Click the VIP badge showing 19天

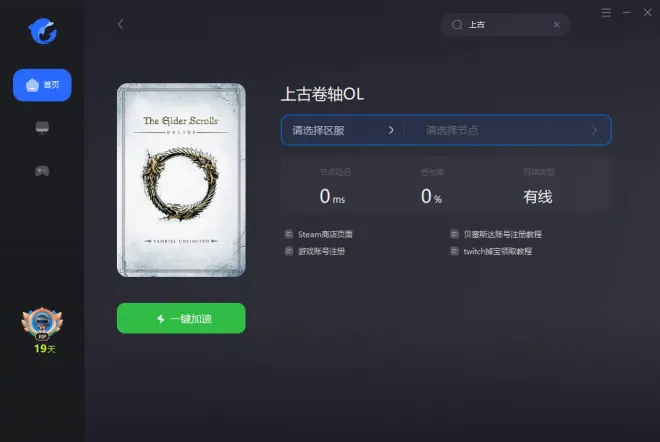(x=43, y=330)
